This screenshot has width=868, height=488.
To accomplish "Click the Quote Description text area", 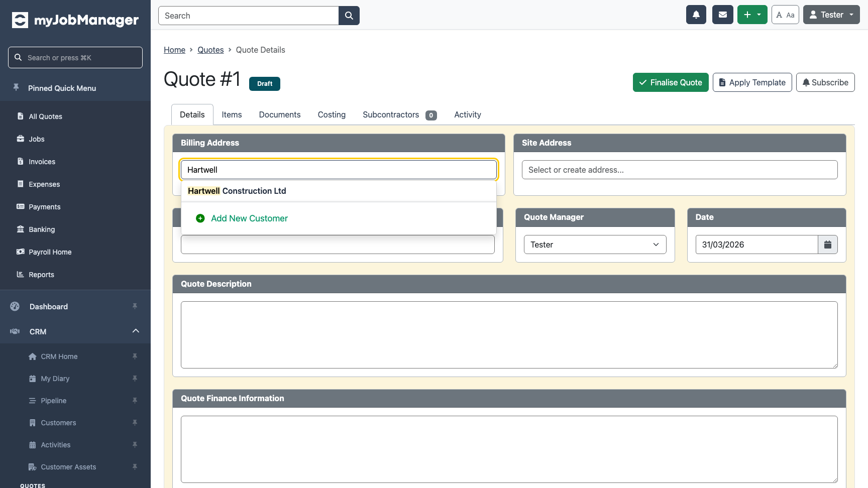I will coord(509,335).
